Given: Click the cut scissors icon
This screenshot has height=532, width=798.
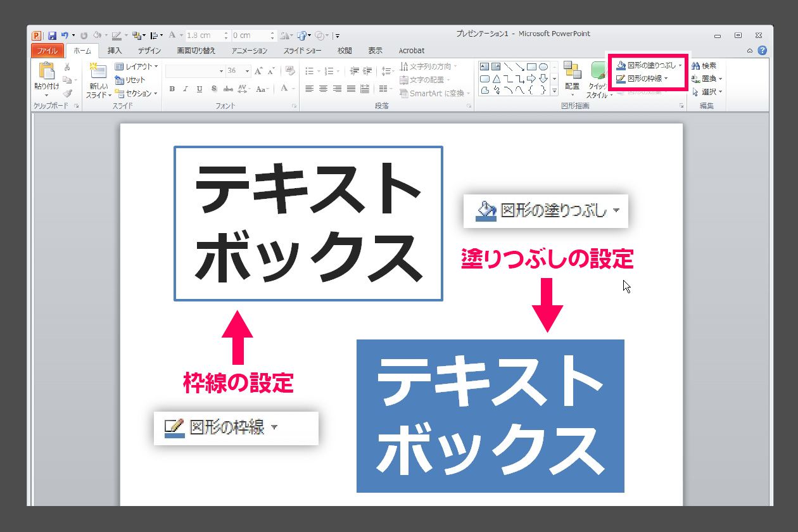Looking at the screenshot, I should tap(67, 67).
